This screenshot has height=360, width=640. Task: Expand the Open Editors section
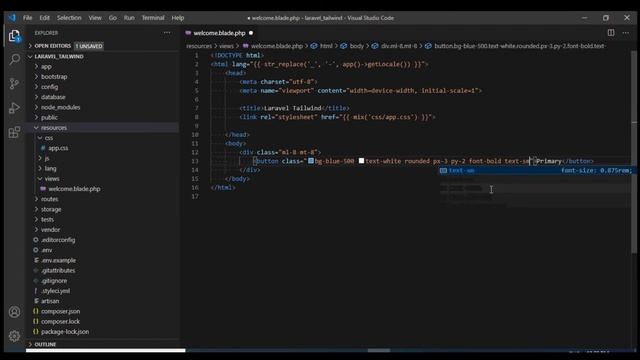tap(52, 46)
